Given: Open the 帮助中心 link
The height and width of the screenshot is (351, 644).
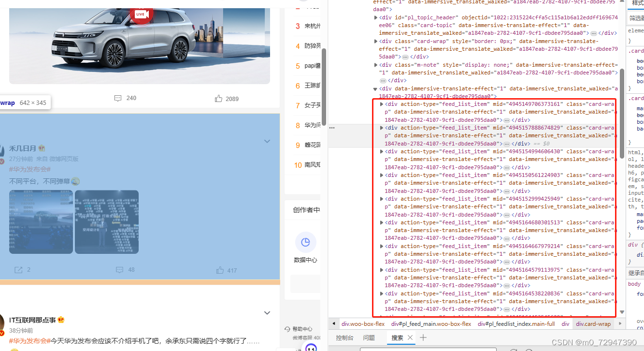Looking at the screenshot, I should [302, 329].
